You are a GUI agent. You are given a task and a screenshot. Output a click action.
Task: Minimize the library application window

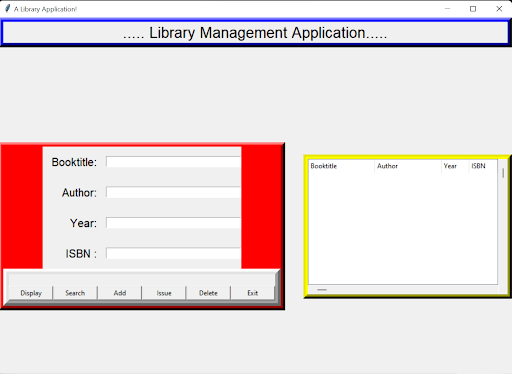(447, 9)
